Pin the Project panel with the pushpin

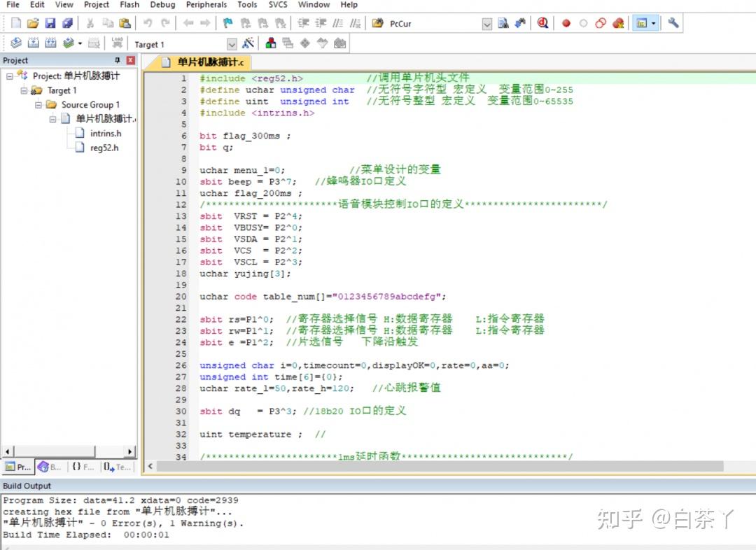118,60
